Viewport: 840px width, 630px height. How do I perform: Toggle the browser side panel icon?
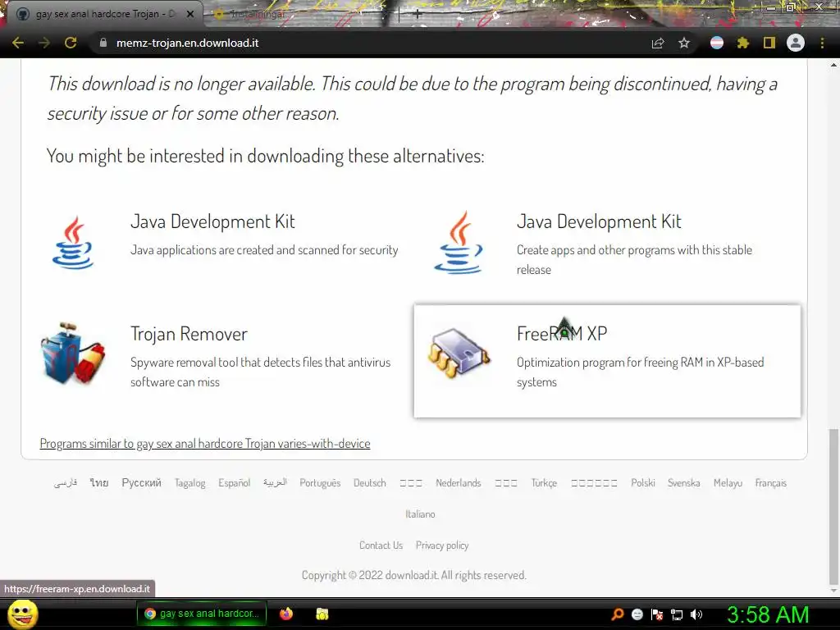coord(769,43)
